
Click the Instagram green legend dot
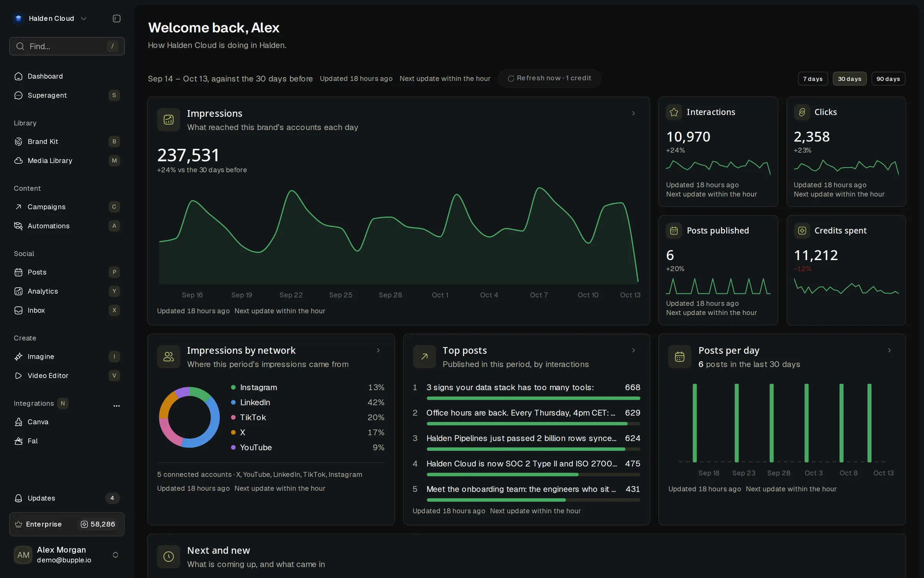tap(233, 387)
